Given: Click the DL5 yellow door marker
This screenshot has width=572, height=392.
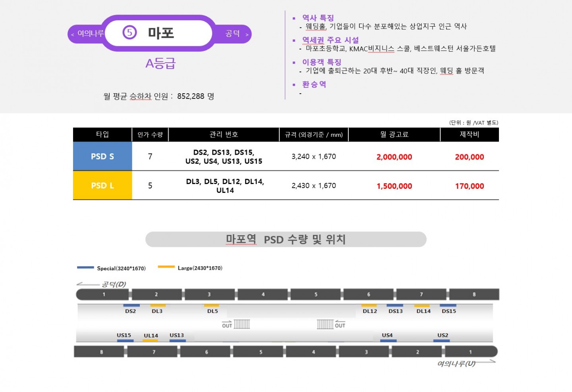Looking at the screenshot, I should click(211, 306).
